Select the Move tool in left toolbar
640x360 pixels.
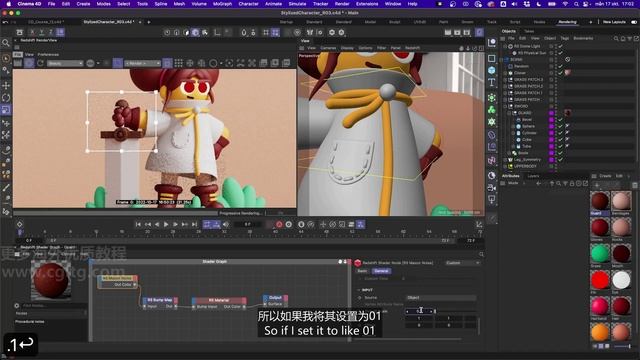[x=6, y=85]
